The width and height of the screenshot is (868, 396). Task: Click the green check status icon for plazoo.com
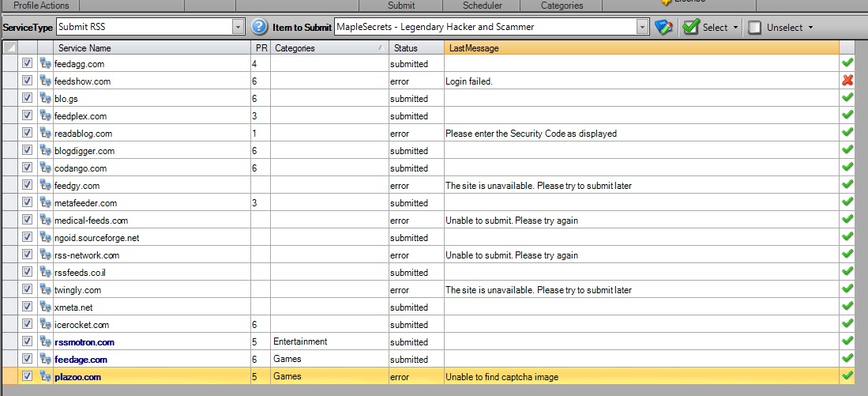pyautogui.click(x=847, y=376)
